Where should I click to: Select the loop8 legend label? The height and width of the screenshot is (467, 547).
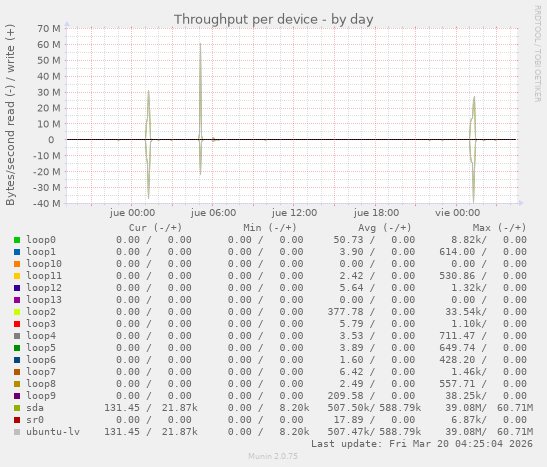click(x=41, y=384)
